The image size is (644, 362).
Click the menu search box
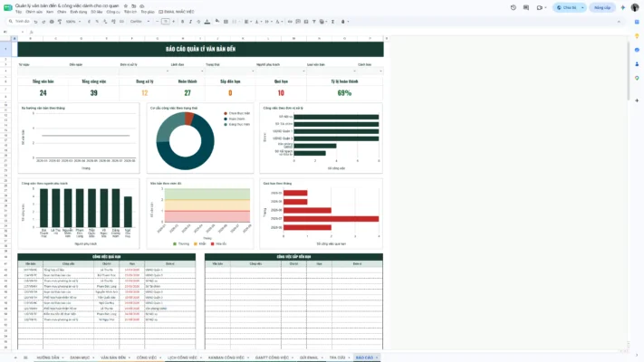tap(19, 22)
